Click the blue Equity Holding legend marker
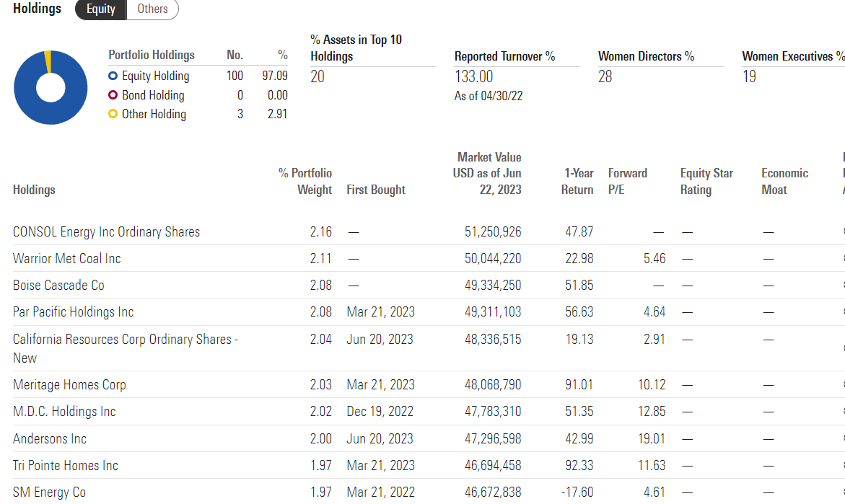 113,76
